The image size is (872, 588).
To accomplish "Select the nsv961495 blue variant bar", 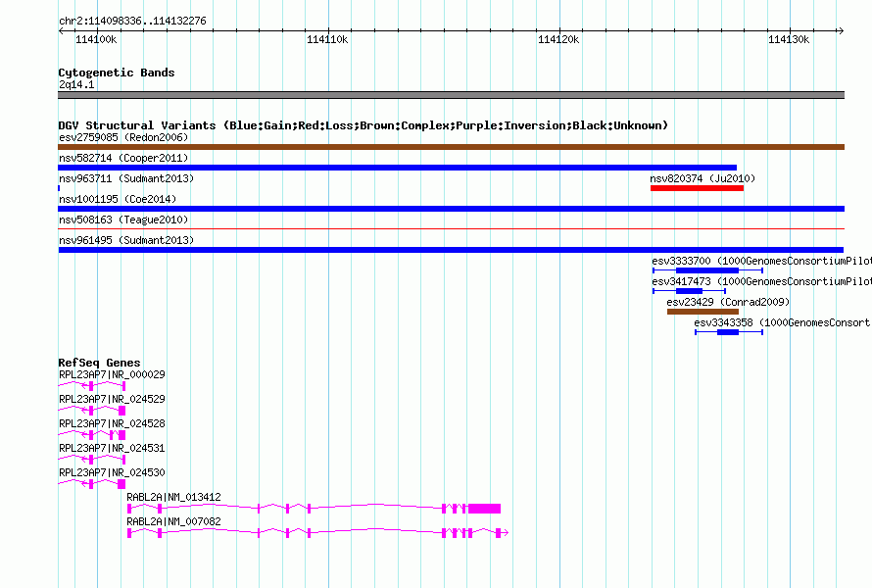I will [451, 250].
